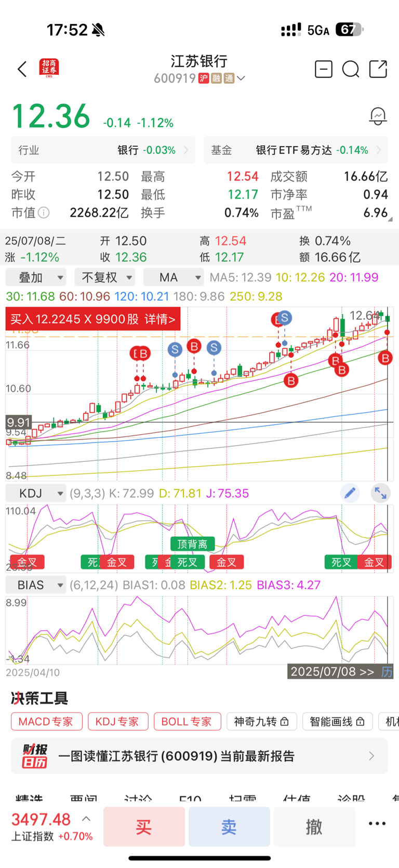Tap the 通 badge beside stock code
399x868 pixels.
pos(229,79)
